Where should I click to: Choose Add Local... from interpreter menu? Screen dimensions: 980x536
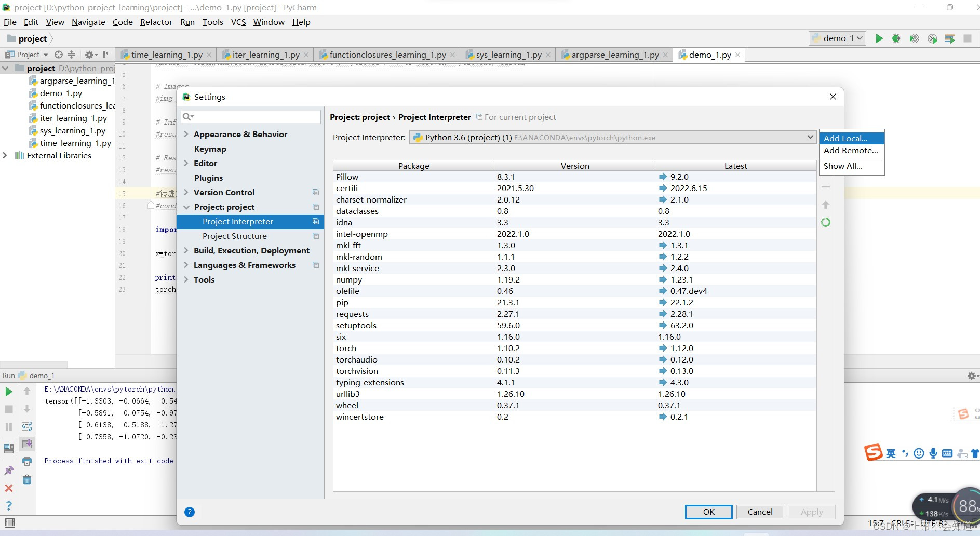[852, 138]
